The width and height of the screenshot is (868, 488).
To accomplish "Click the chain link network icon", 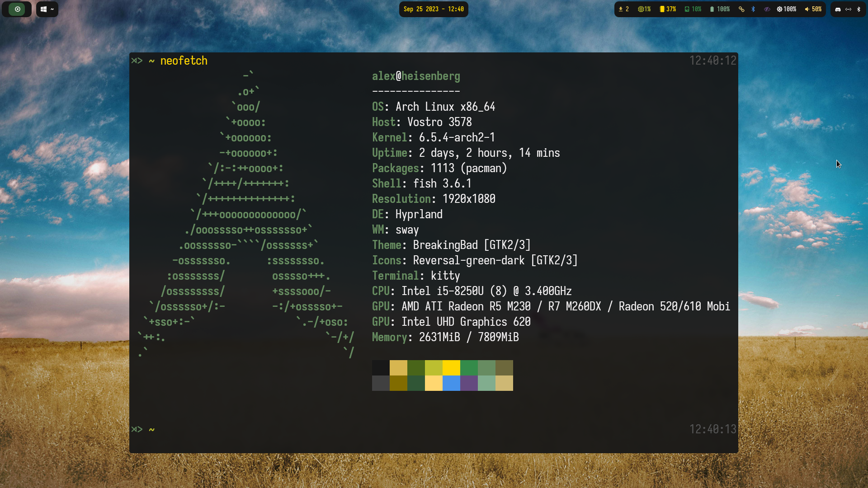I will [x=741, y=9].
